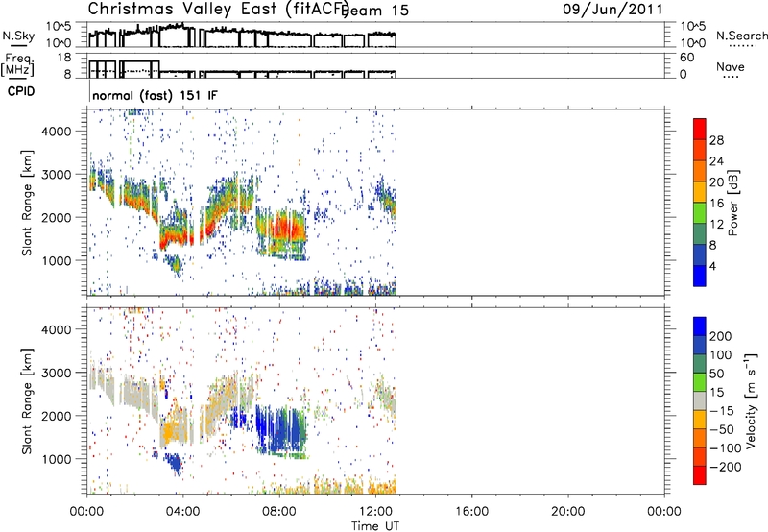Click the 'Nave' legend label
Screen dimensions: 768x532
pyautogui.click(x=731, y=66)
